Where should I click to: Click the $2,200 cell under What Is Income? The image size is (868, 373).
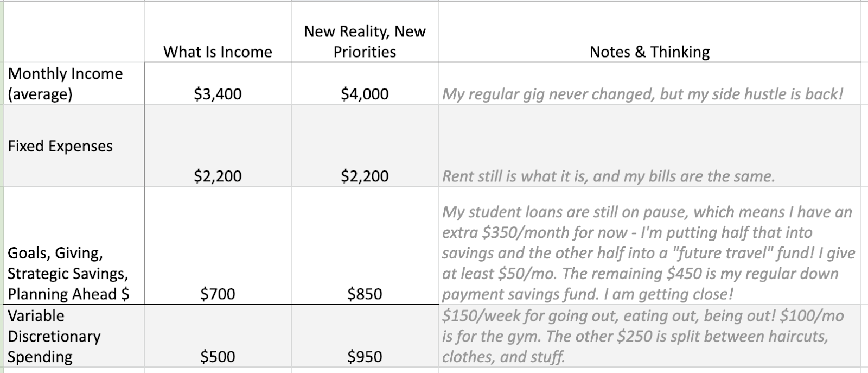click(218, 146)
